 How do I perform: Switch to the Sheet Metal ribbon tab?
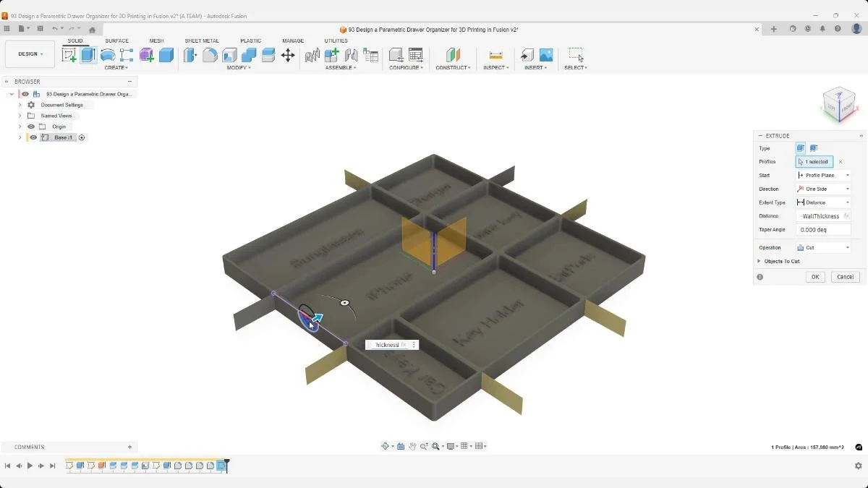click(x=202, y=40)
